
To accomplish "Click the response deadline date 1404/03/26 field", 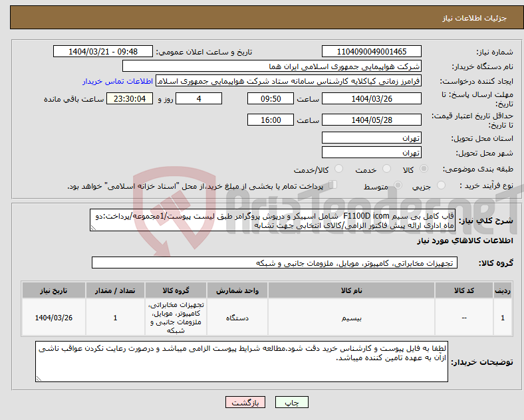I will coord(371,98).
